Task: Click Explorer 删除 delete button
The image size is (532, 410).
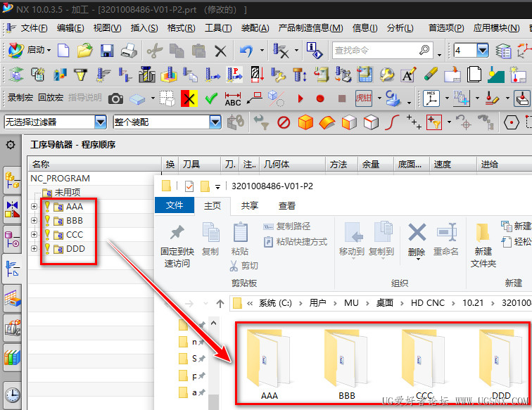Action: click(x=417, y=240)
